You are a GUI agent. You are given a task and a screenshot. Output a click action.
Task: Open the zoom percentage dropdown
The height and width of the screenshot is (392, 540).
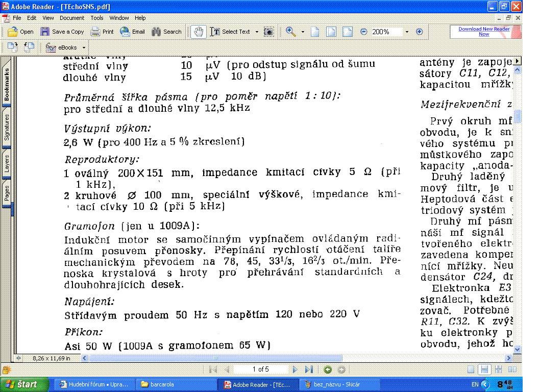[407, 32]
